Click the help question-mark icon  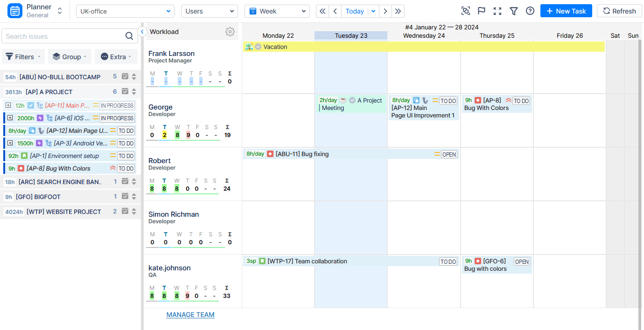click(x=530, y=11)
